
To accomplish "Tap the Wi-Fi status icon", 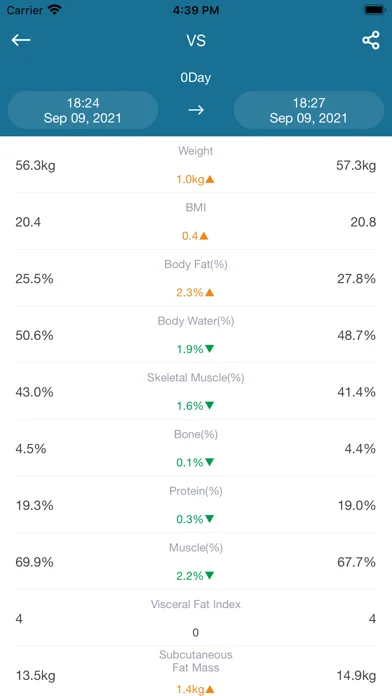I will coord(55,10).
